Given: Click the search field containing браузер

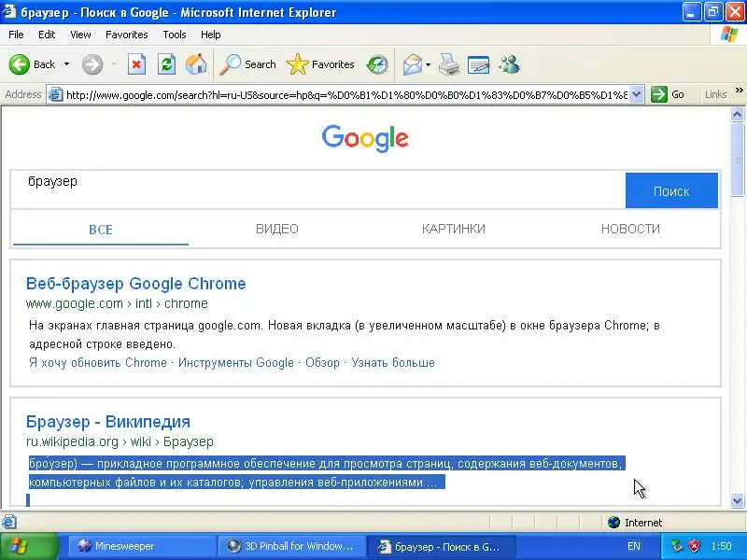Looking at the screenshot, I should pyautogui.click(x=318, y=190).
